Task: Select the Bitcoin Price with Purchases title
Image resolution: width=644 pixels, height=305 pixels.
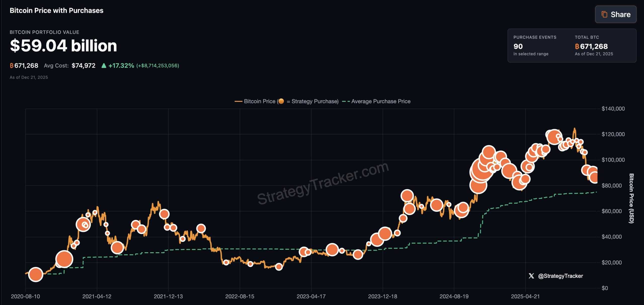Action: click(56, 11)
